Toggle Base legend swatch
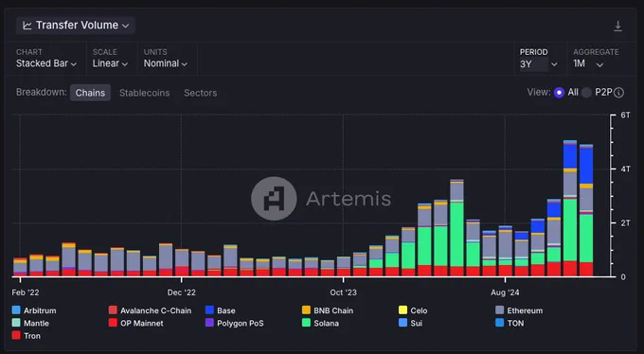This screenshot has width=644, height=354. click(209, 310)
